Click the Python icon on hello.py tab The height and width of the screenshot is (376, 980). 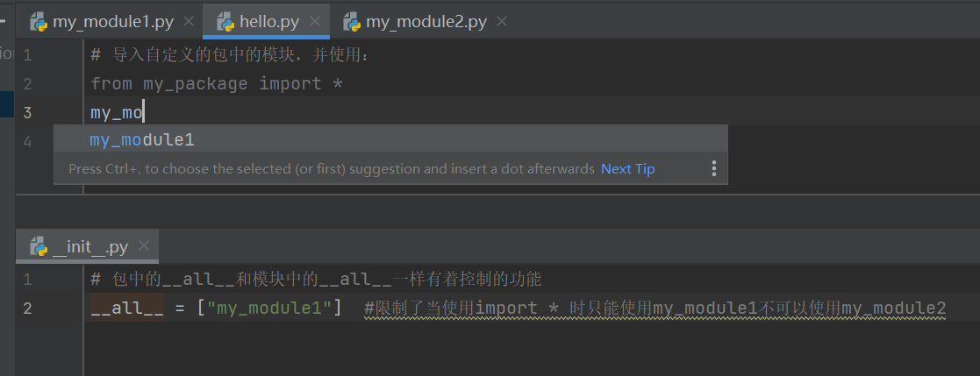click(x=225, y=21)
